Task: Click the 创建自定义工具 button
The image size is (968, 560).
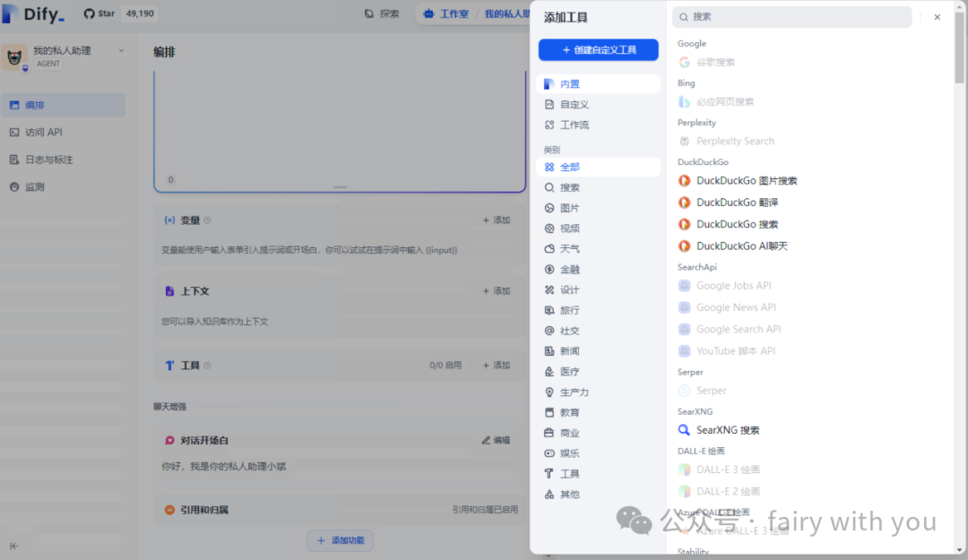Action: point(598,50)
